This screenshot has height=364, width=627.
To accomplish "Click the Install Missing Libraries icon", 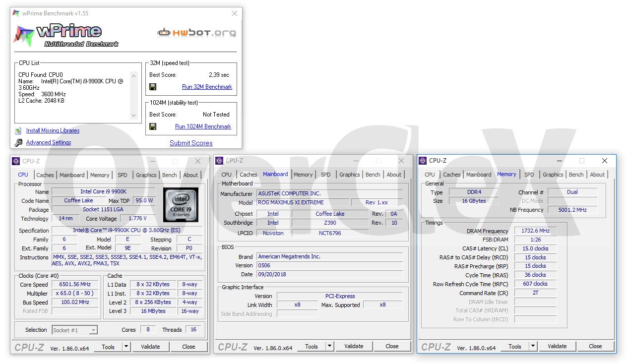I will point(18,131).
